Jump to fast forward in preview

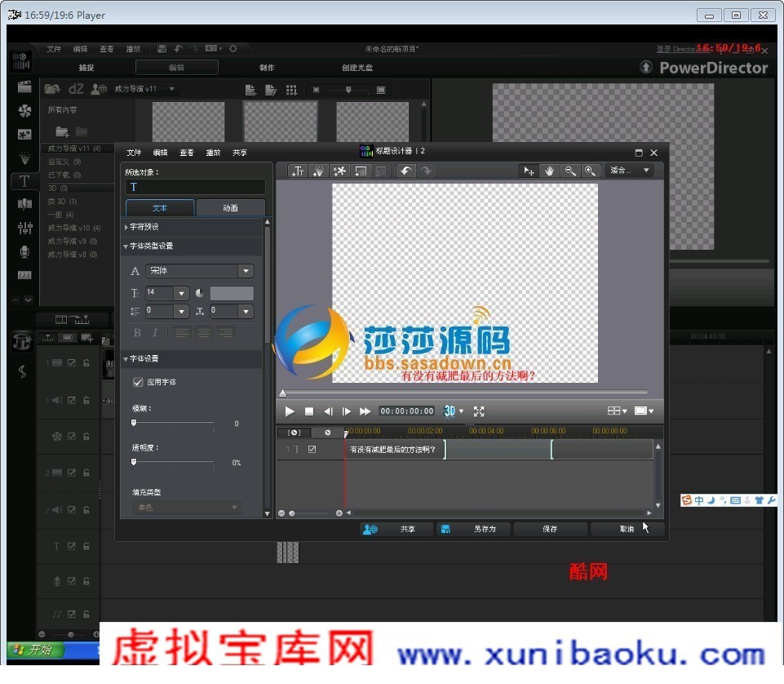365,411
